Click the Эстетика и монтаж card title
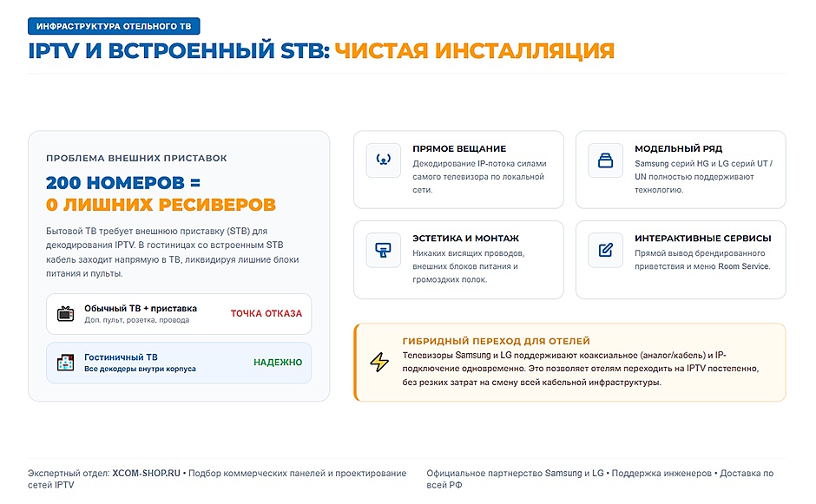The width and height of the screenshot is (816, 504). pos(466,239)
